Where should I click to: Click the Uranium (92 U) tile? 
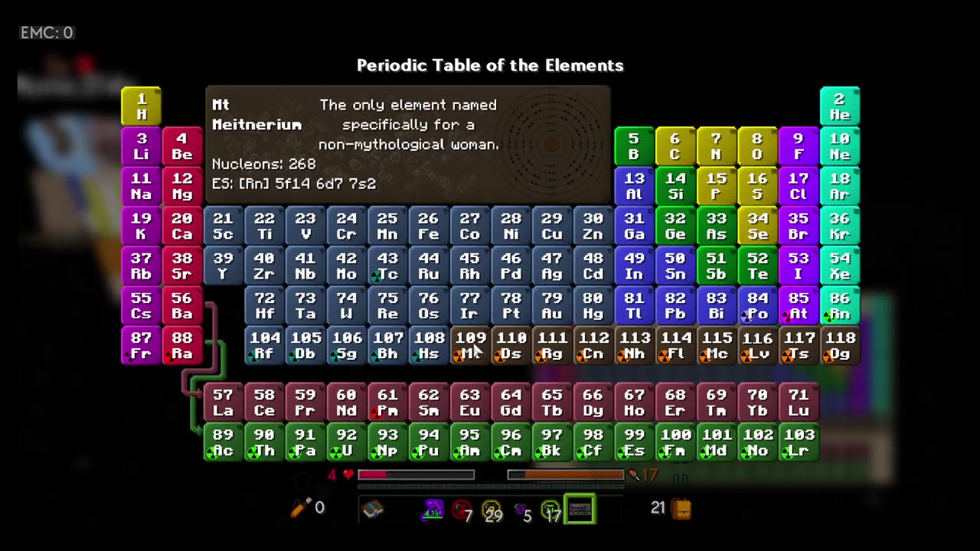347,442
